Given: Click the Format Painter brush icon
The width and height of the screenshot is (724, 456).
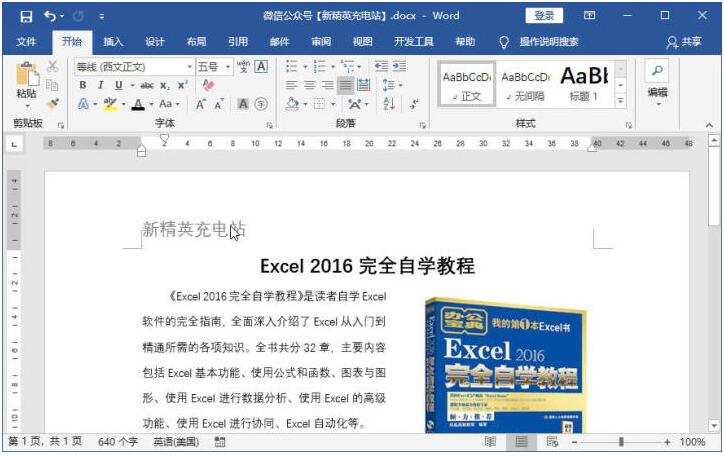Looking at the screenshot, I should point(53,103).
